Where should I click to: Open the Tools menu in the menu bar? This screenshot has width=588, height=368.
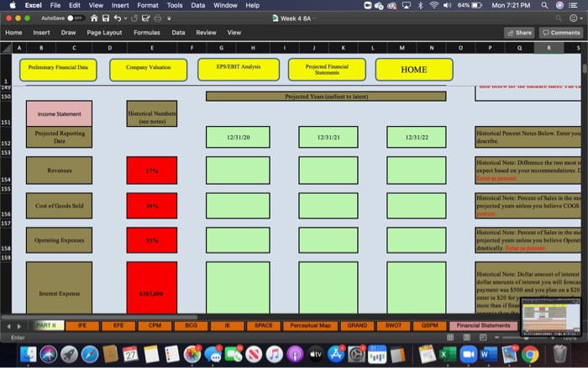tap(175, 5)
